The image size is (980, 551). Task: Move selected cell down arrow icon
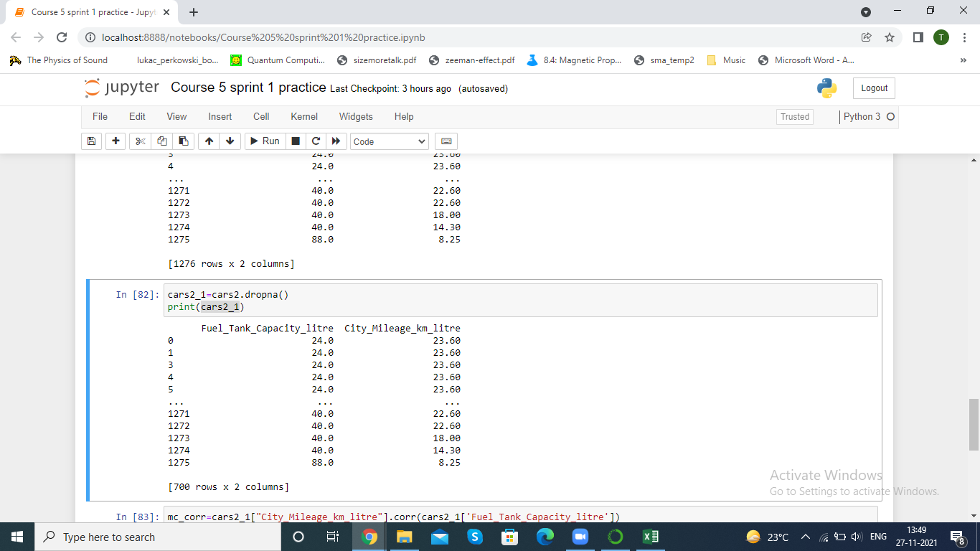point(230,141)
